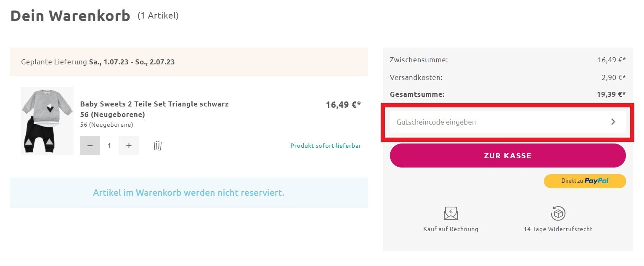Select the product thumbnail image
Image resolution: width=644 pixels, height=266 pixels.
point(47,121)
